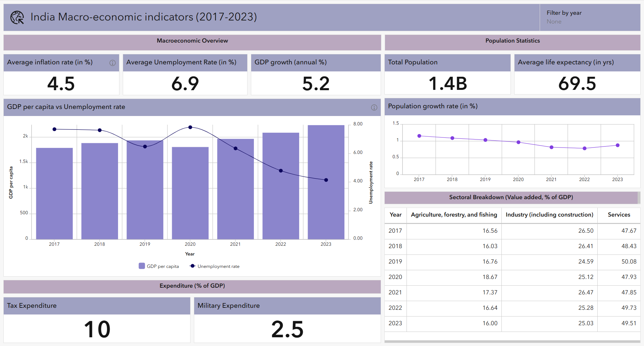This screenshot has height=346, width=644.
Task: Click the 2020 unemployment rate data point
Action: (x=190, y=127)
